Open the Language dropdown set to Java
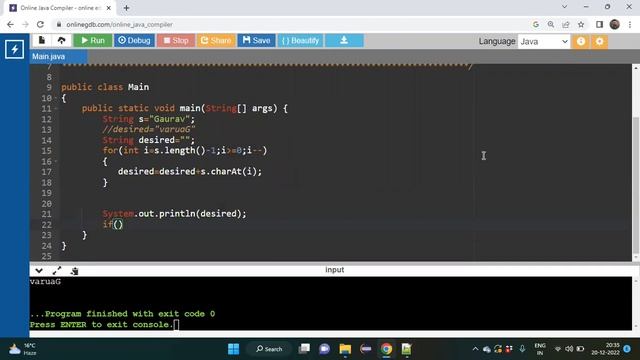 pos(544,42)
